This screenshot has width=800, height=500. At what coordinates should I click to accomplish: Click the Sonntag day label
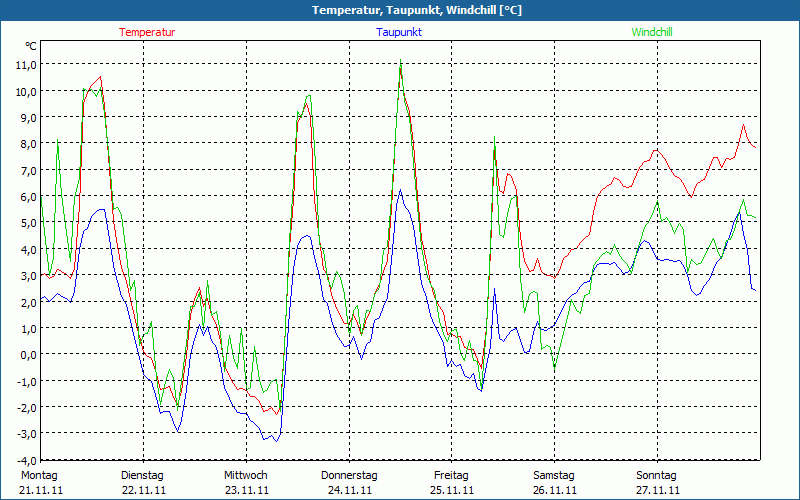(656, 476)
